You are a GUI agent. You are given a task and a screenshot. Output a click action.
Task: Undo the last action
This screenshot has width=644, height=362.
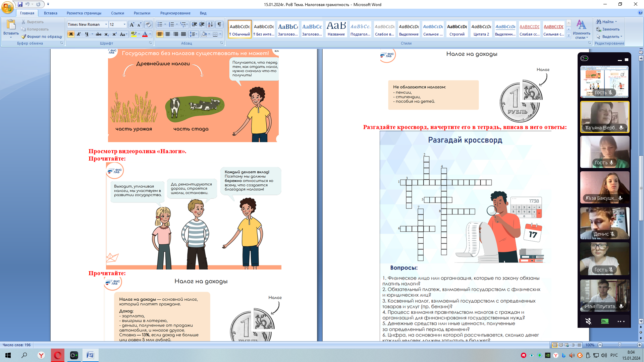pos(28,4)
